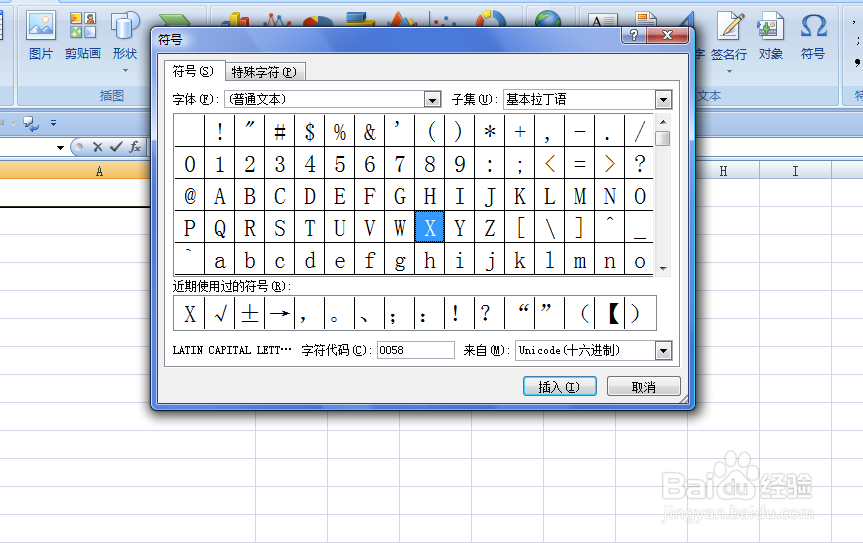Select highlighted X in symbol grid
Image resolution: width=863 pixels, height=543 pixels.
pos(430,227)
